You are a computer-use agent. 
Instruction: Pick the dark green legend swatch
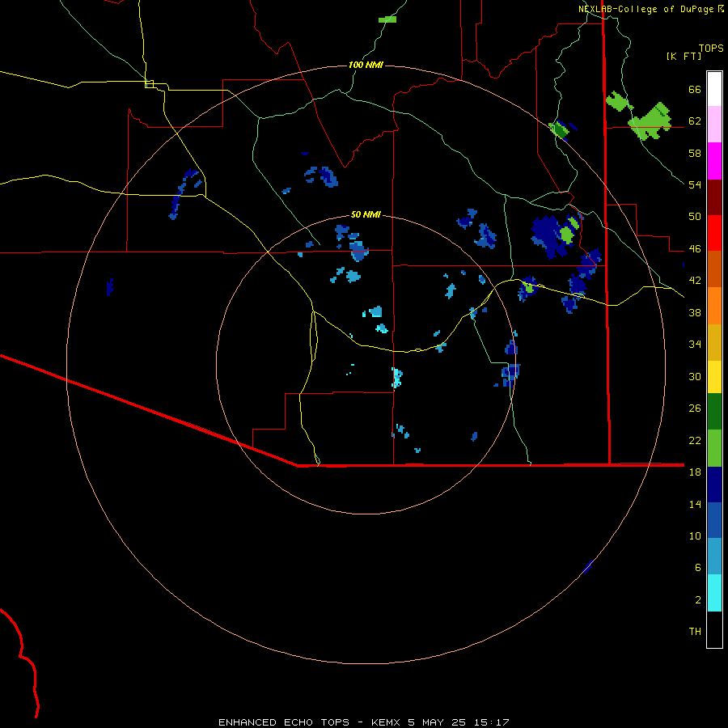(x=714, y=412)
